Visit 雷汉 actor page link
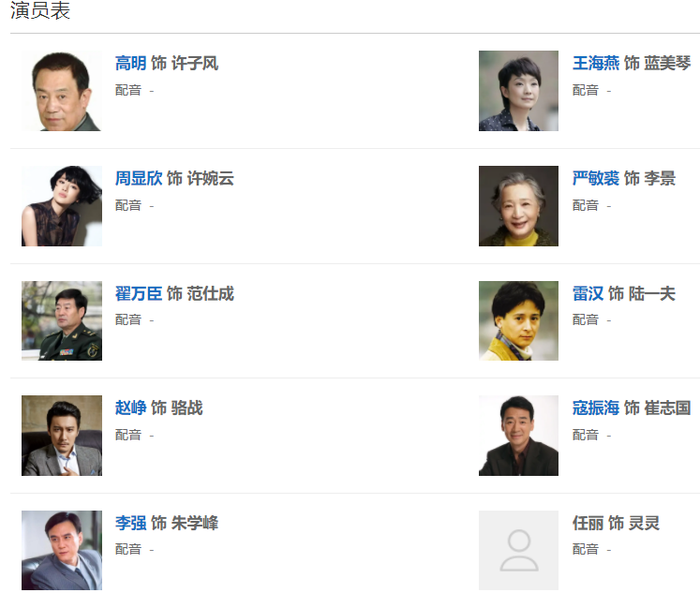This screenshot has height=593, width=700. coord(588,293)
